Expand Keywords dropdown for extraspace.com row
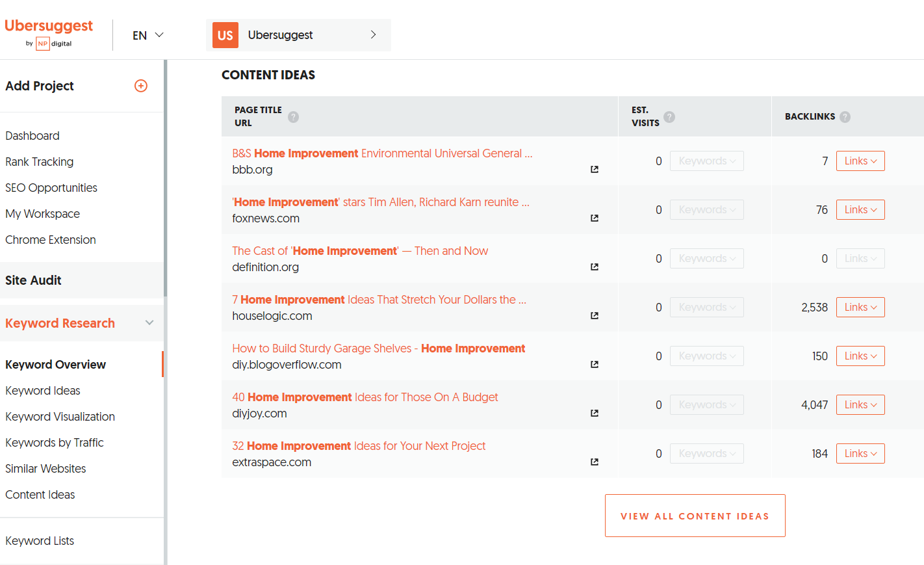 [707, 454]
